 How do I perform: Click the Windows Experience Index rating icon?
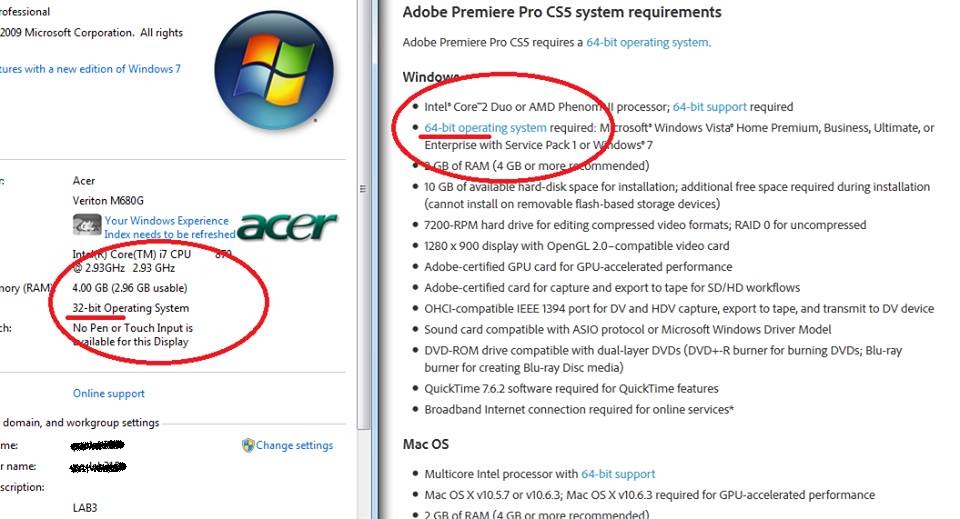coord(87,225)
